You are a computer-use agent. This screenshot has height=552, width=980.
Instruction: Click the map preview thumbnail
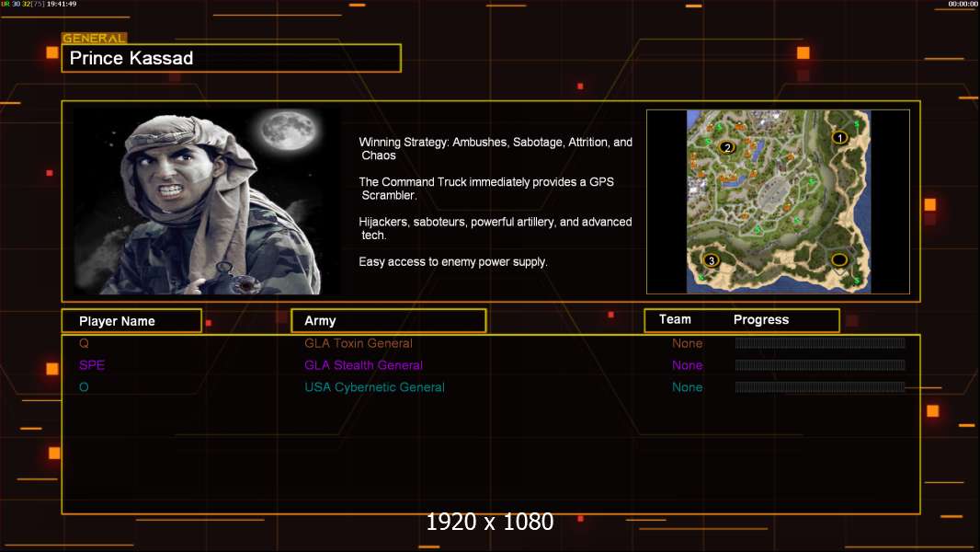point(778,201)
